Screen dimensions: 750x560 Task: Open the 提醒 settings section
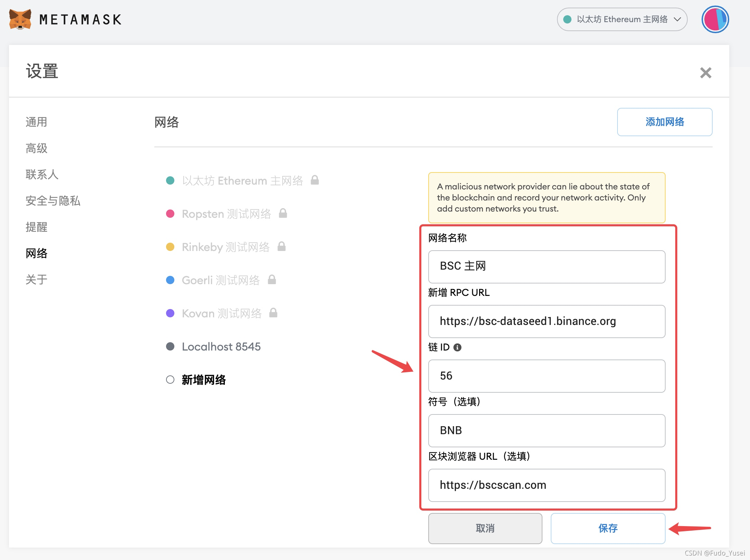coord(36,227)
